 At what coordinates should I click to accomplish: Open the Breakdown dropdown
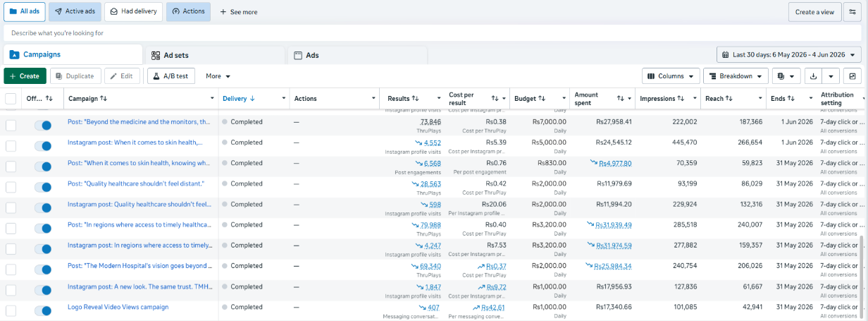736,76
